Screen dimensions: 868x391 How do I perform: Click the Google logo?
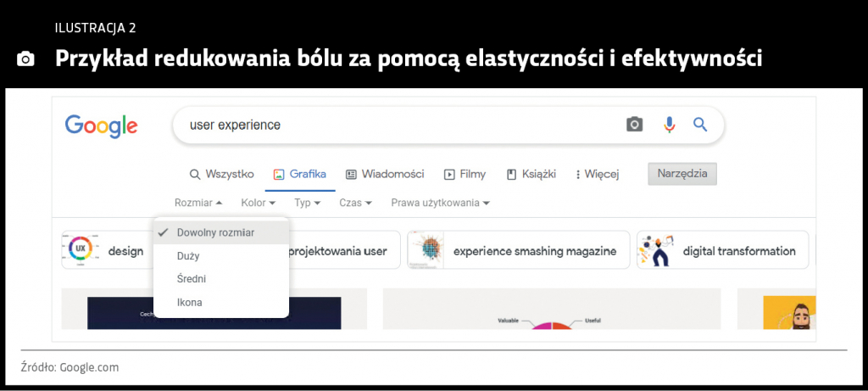102,126
